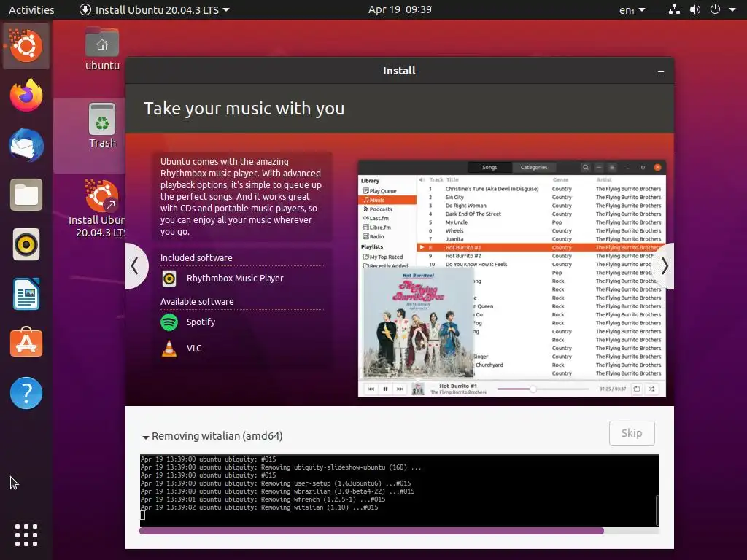The height and width of the screenshot is (560, 747).
Task: Open Thunderbird mail from the dock
Action: tap(26, 145)
